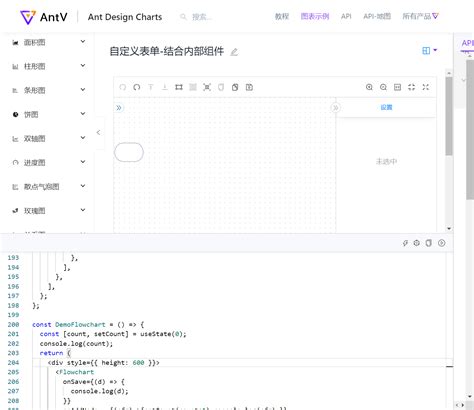474x410 pixels.
Task: Open the 图表示例 navigation item
Action: 315,16
